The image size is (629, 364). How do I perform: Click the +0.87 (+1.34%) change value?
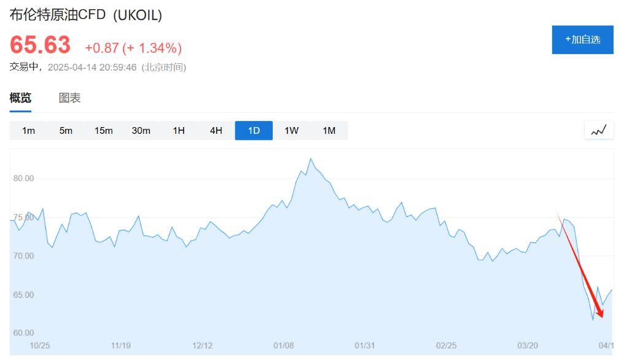[133, 48]
